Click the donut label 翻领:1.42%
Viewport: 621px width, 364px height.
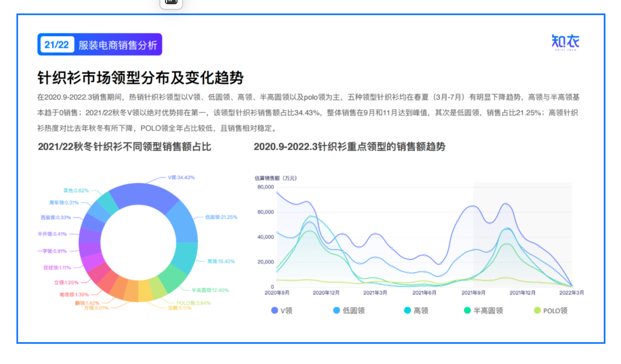(88, 303)
